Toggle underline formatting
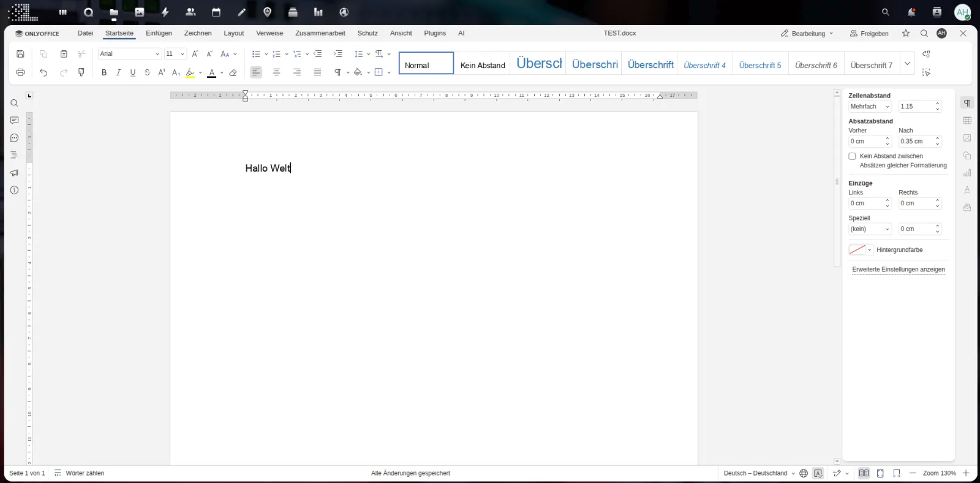This screenshot has height=483, width=980. [133, 72]
